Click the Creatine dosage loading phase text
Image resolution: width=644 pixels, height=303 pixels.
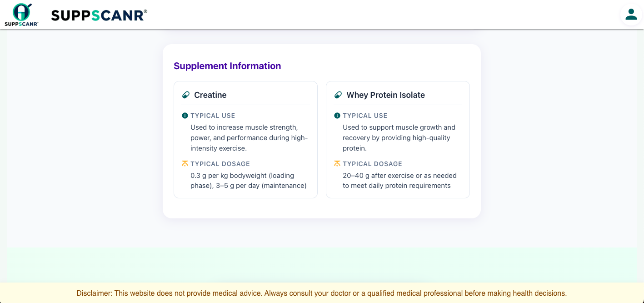tap(249, 181)
